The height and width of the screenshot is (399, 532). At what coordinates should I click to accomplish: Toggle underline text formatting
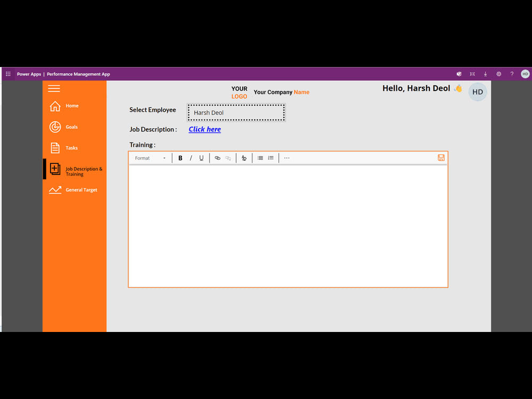[x=201, y=157]
